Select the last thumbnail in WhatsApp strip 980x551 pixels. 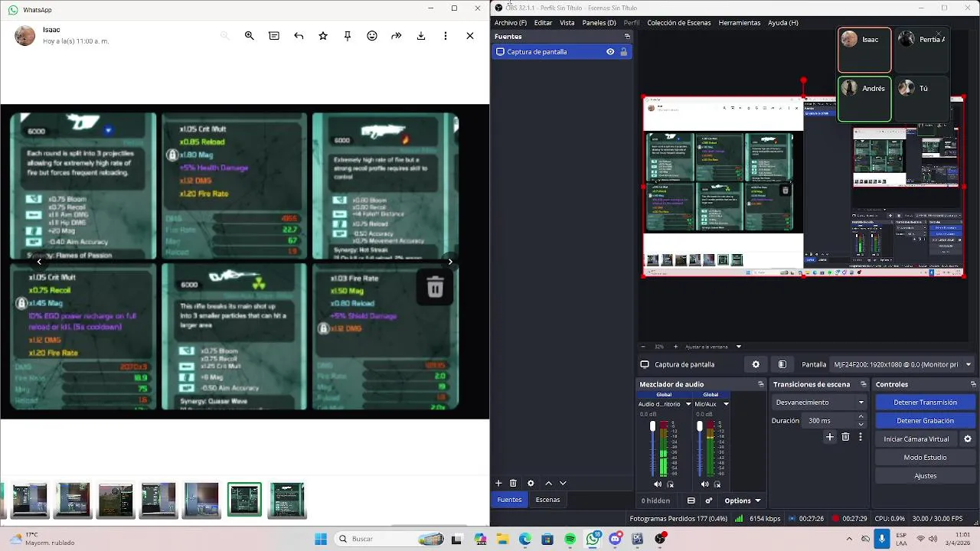pyautogui.click(x=287, y=500)
